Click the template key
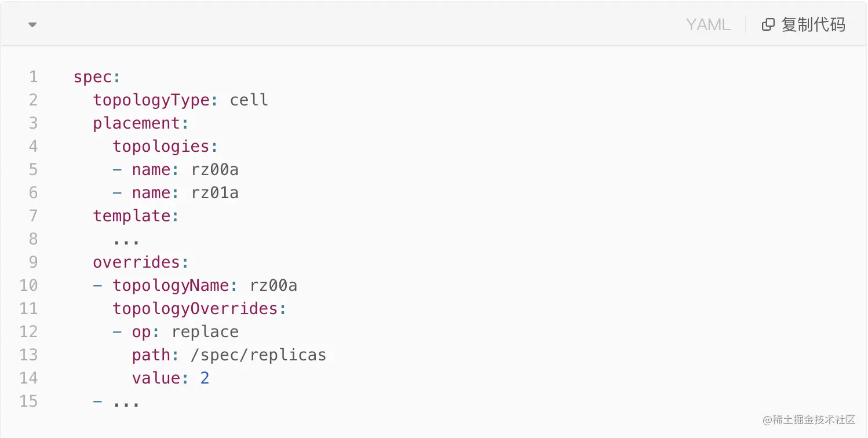The image size is (868, 438). pyautogui.click(x=133, y=216)
